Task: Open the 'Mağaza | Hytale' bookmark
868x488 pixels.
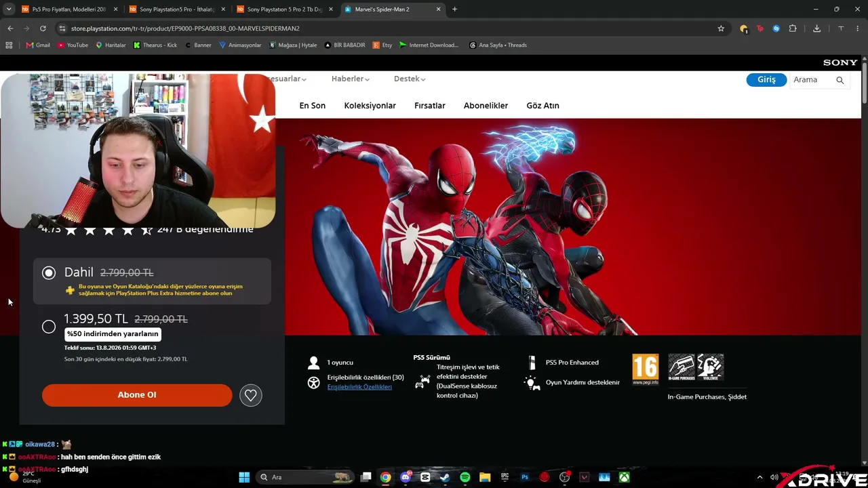Action: [293, 45]
